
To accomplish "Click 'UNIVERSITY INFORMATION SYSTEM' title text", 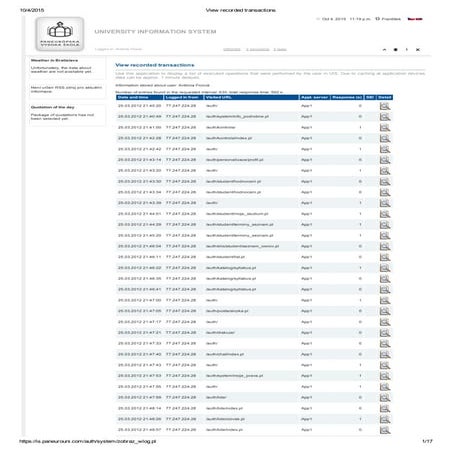I will tap(155, 32).
